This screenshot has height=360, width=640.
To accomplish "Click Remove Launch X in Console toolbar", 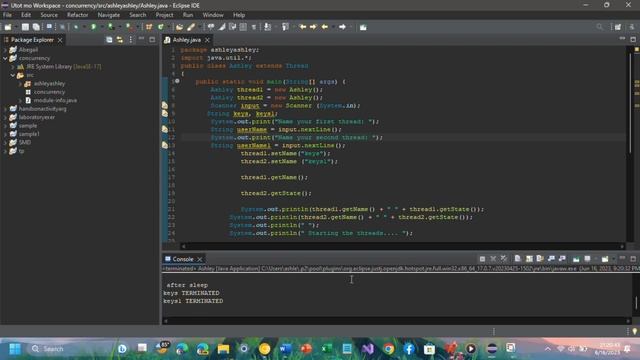I will click(x=493, y=259).
